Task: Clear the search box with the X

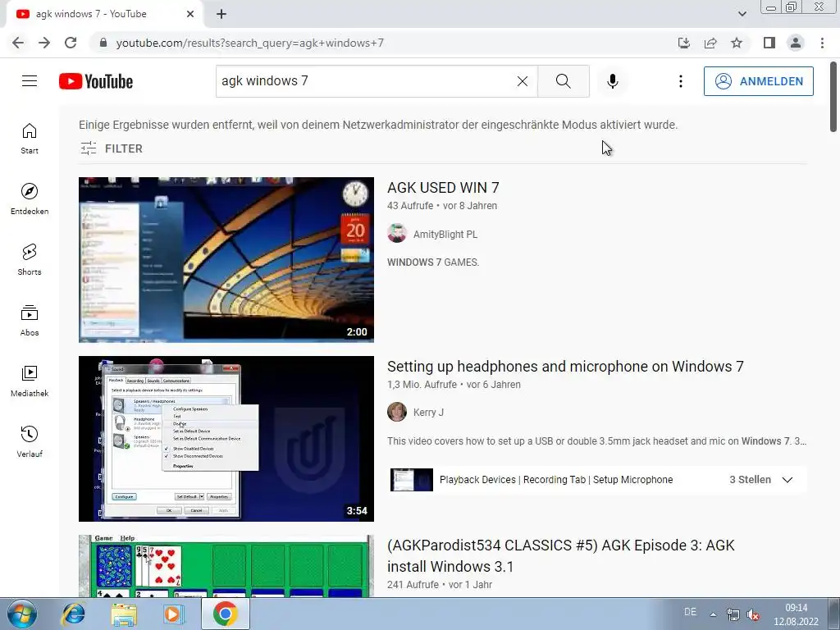Action: pos(523,81)
